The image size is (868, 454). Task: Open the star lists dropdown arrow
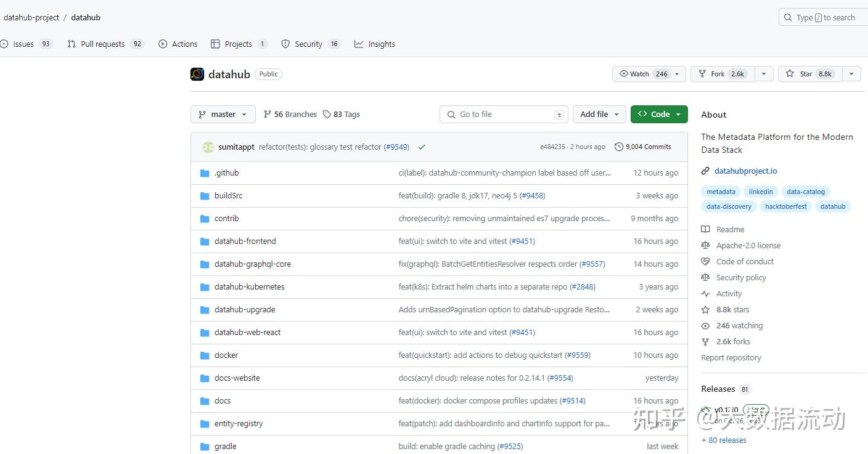click(851, 74)
